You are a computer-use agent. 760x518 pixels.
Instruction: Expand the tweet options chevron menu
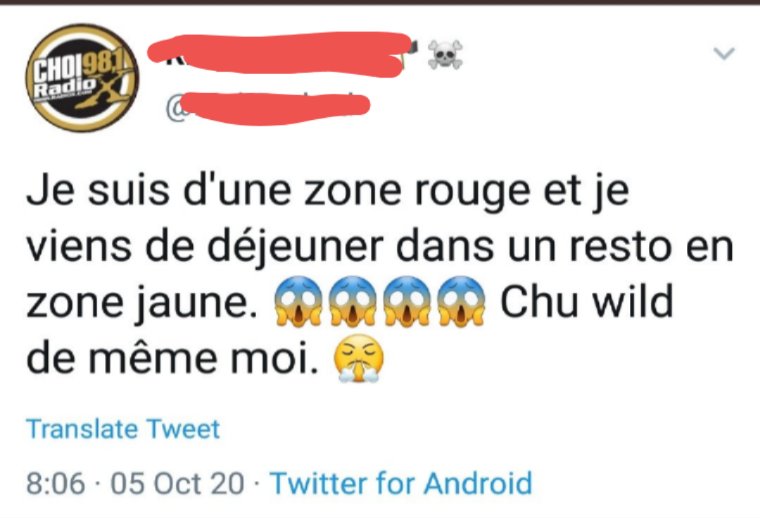click(724, 53)
